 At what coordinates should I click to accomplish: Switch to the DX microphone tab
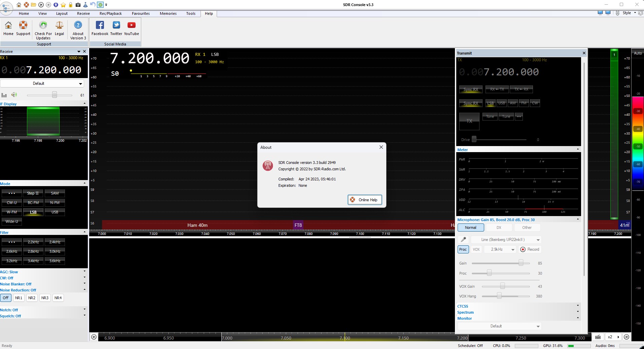coord(499,228)
